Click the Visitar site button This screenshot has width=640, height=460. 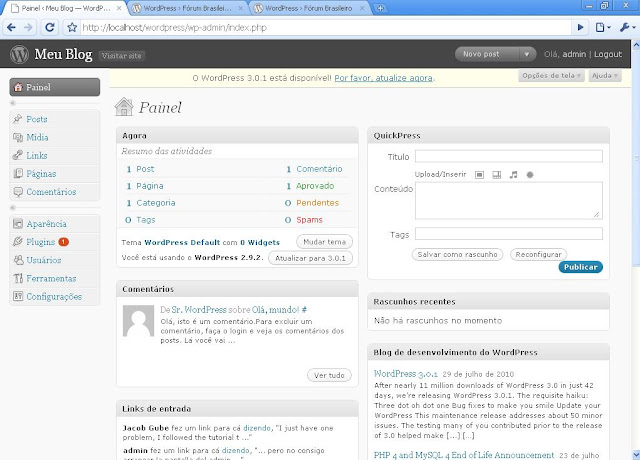point(122,56)
